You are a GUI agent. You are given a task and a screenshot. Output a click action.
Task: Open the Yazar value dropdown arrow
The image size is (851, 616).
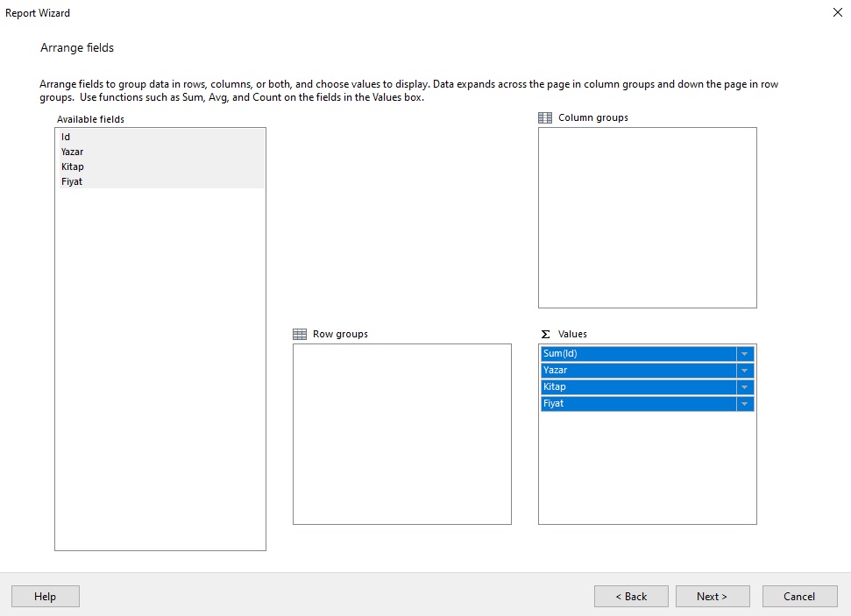point(745,371)
